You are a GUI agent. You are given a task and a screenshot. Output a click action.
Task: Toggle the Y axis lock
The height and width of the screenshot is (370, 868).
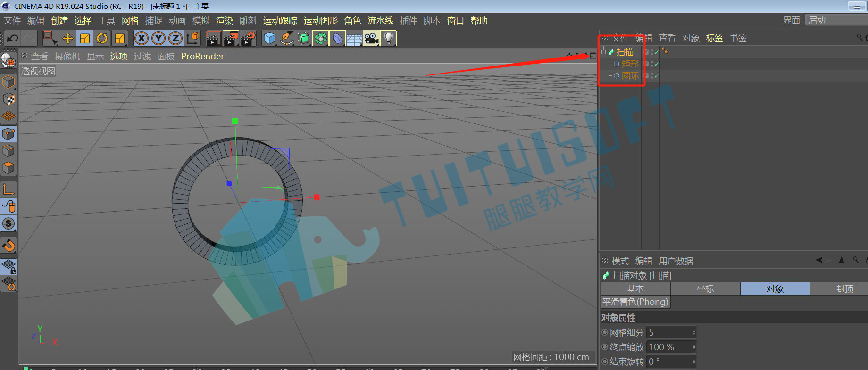click(159, 39)
